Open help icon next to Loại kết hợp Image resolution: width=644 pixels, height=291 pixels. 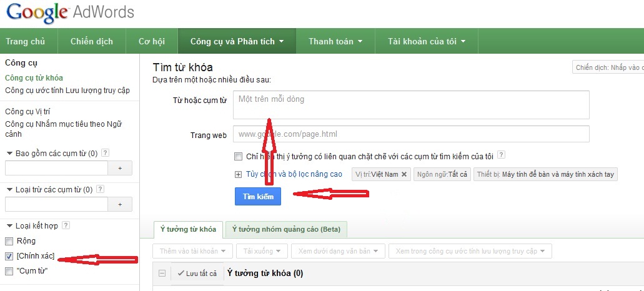(x=66, y=225)
